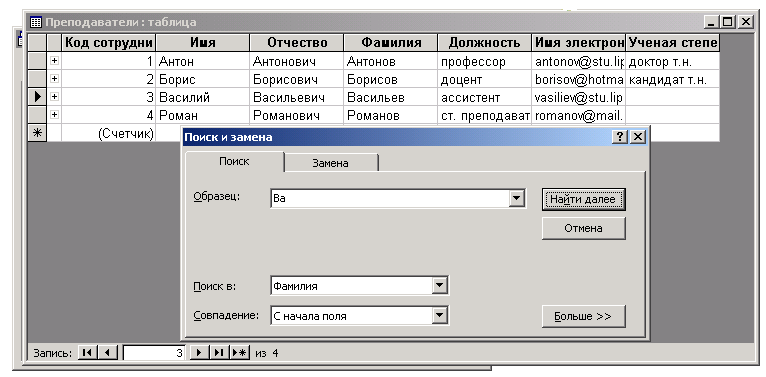Select the Поиск tab
The height and width of the screenshot is (377, 766).
[x=234, y=161]
